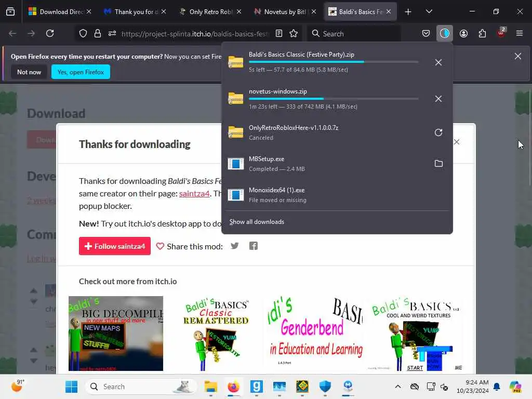Select the Monoxidex64 (1).exe download entry

(x=337, y=195)
